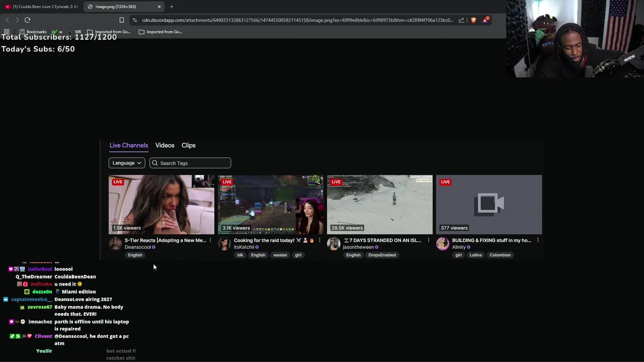Click chat username captainmexico__
644x362 pixels.
point(32,299)
